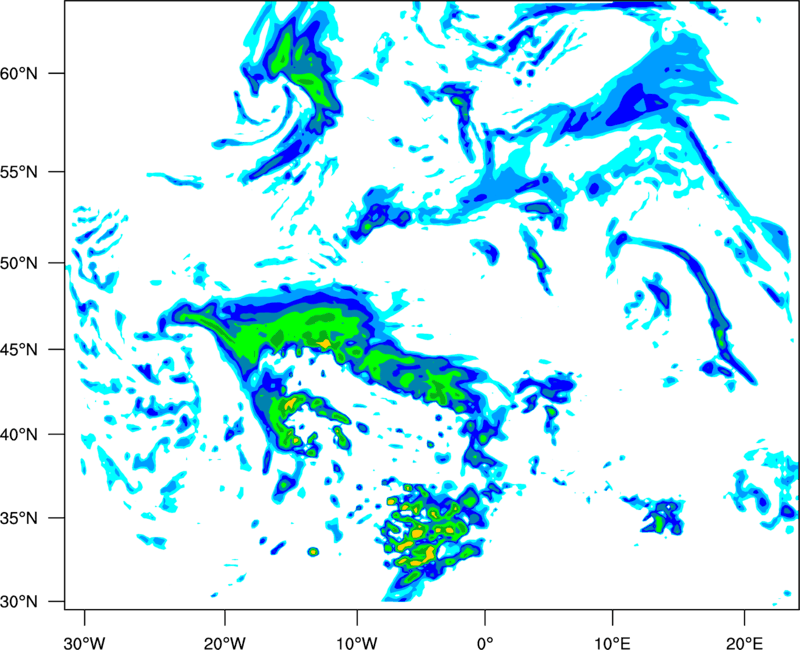Click the 45°N latitude label
Viewport: 800px width, 650px height.
point(18,349)
